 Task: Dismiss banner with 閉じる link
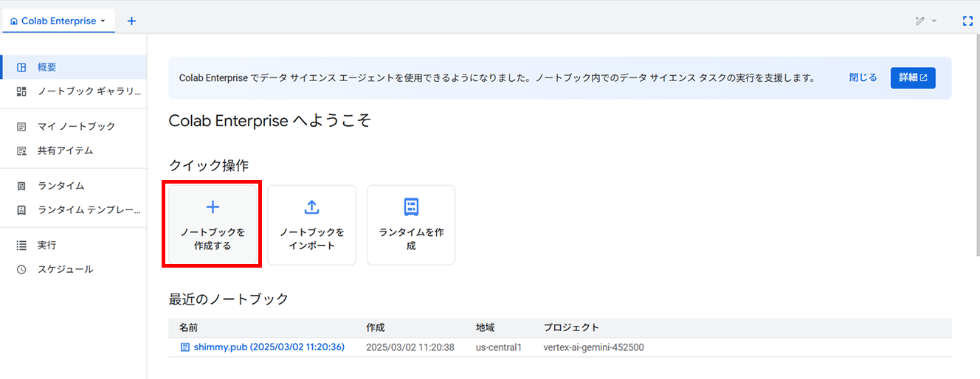click(x=863, y=77)
